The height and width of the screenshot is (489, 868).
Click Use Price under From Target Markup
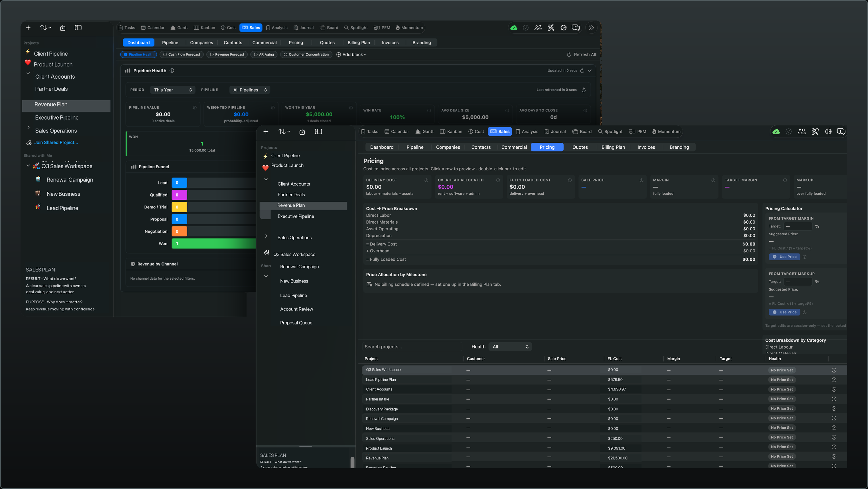(x=784, y=312)
